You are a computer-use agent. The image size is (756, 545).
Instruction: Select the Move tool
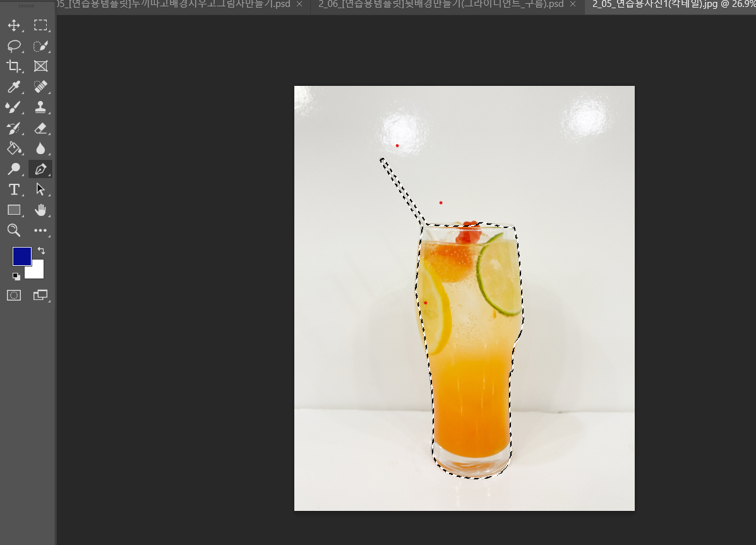(x=14, y=25)
